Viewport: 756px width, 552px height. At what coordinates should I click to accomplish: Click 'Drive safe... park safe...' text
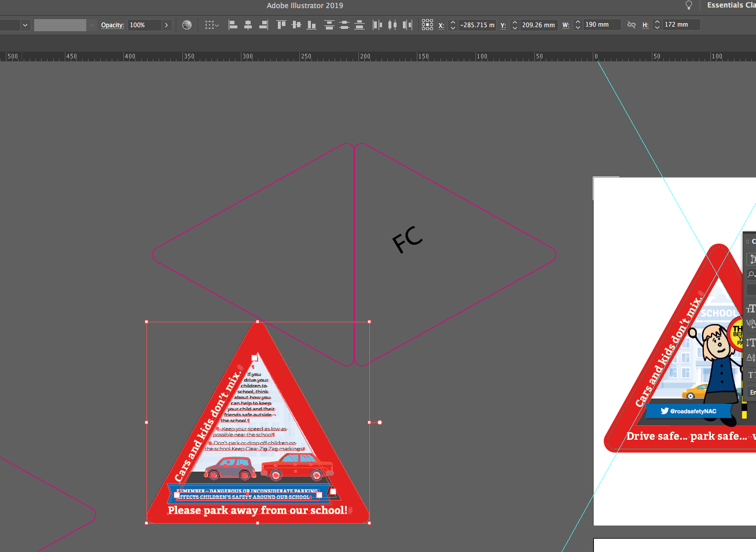tap(687, 436)
